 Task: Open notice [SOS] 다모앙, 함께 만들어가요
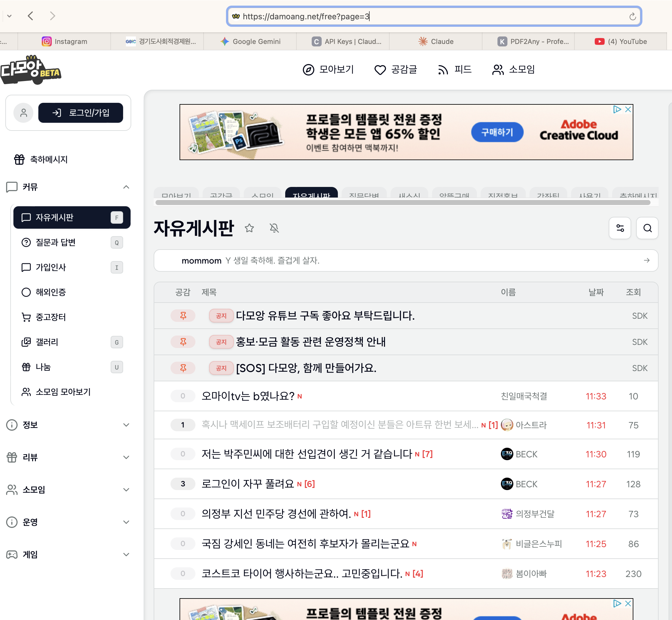coord(306,368)
